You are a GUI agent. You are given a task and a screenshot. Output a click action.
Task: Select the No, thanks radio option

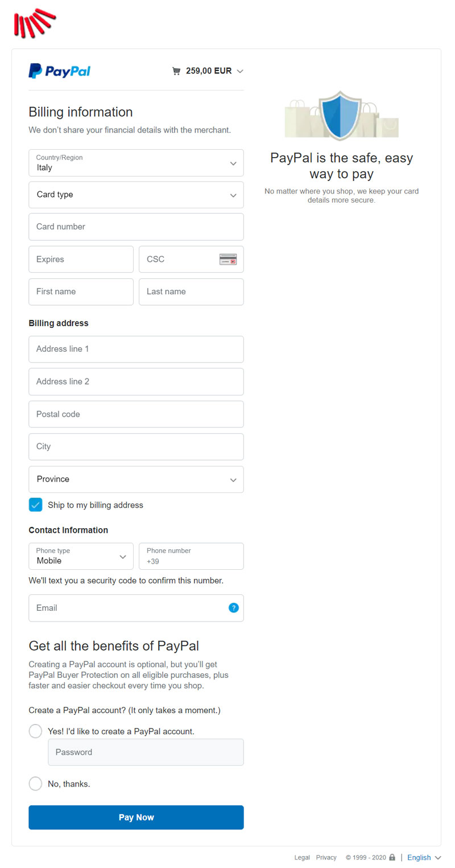[35, 784]
